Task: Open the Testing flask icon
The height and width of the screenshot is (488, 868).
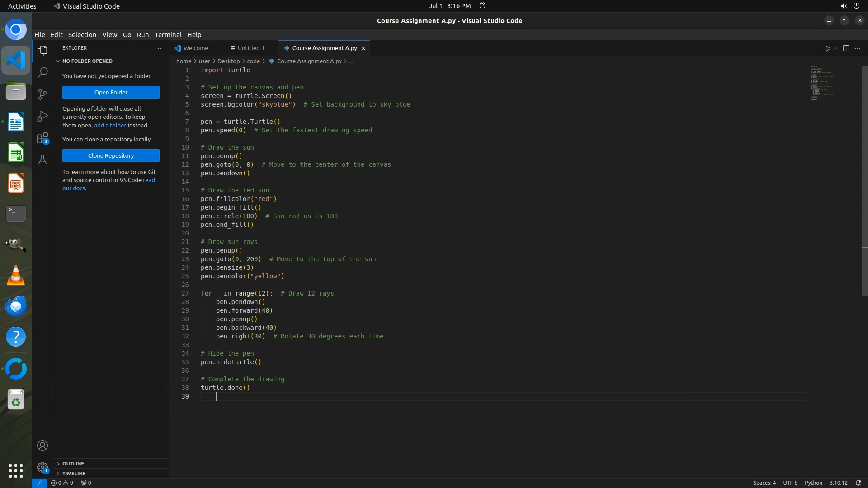Action: [42, 160]
